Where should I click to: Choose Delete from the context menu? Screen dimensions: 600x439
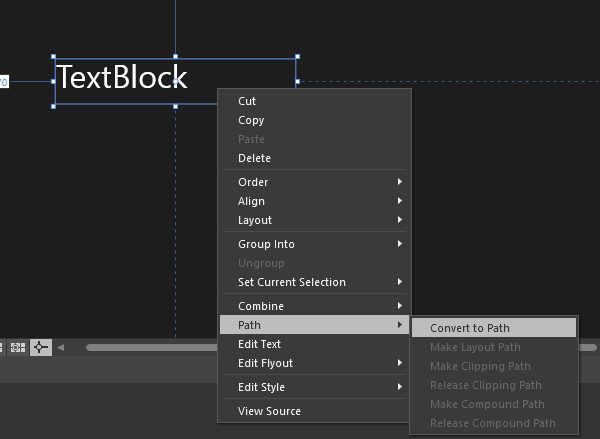315,158
